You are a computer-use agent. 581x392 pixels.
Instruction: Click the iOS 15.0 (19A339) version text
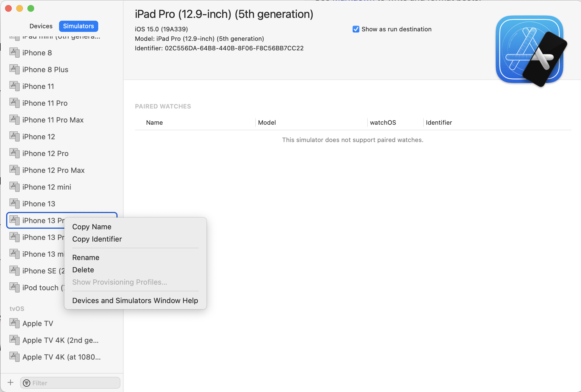[x=161, y=29]
